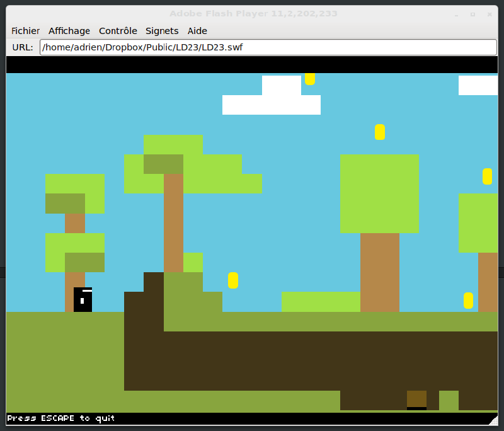Close the Flash Player window

(x=489, y=14)
